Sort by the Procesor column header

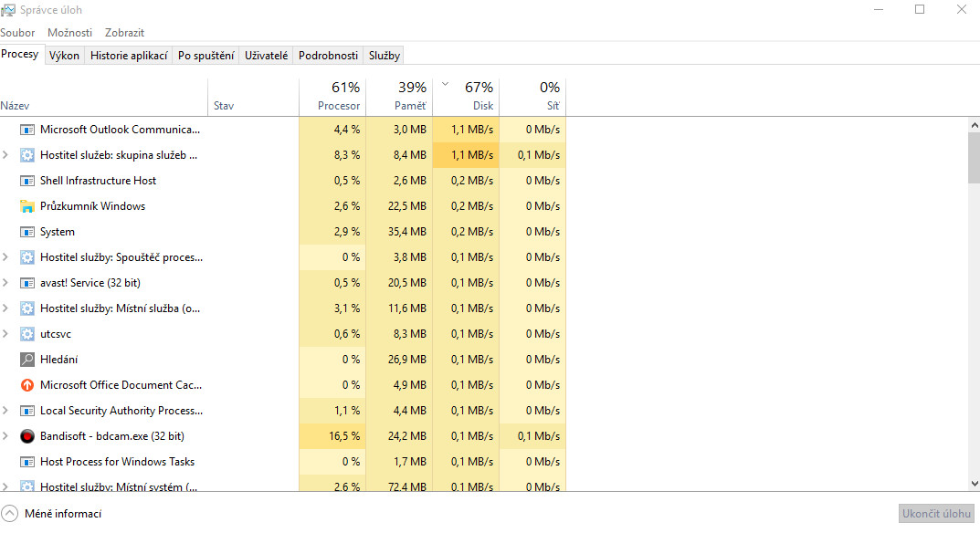(x=332, y=98)
